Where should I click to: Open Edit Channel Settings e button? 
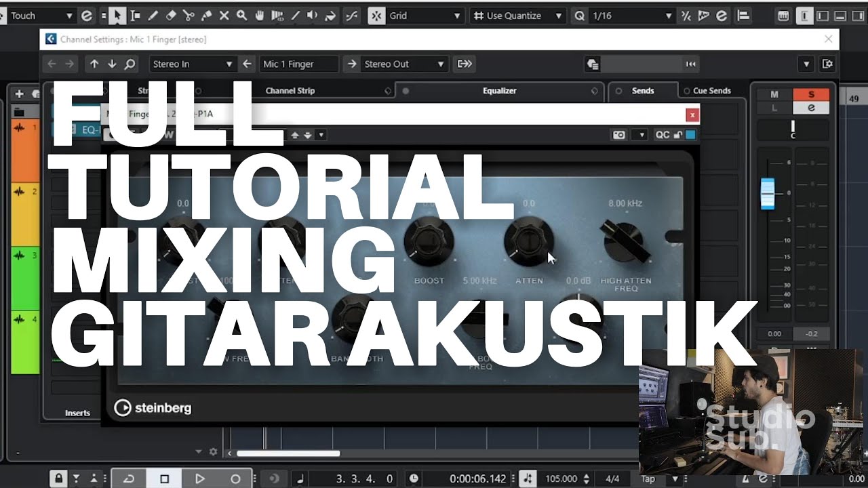811,108
